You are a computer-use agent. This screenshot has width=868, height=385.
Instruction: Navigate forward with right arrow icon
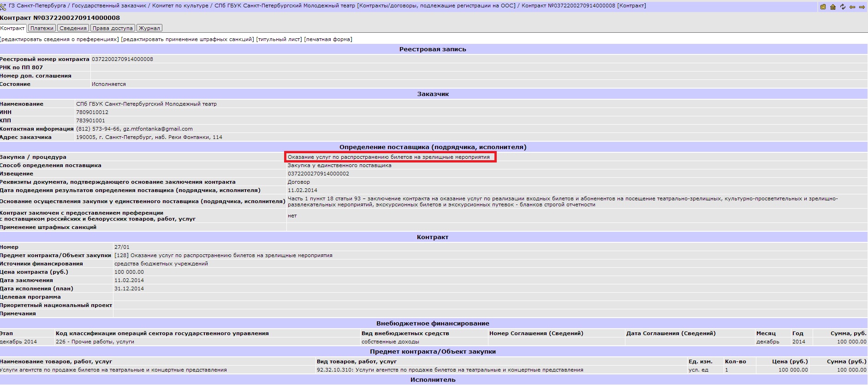[x=862, y=7]
